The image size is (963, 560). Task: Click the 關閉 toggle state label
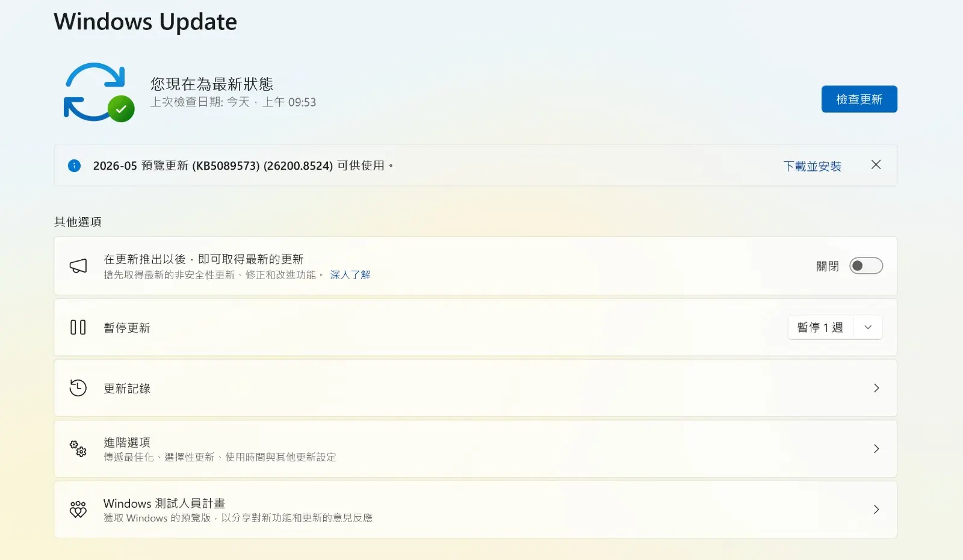pos(828,266)
